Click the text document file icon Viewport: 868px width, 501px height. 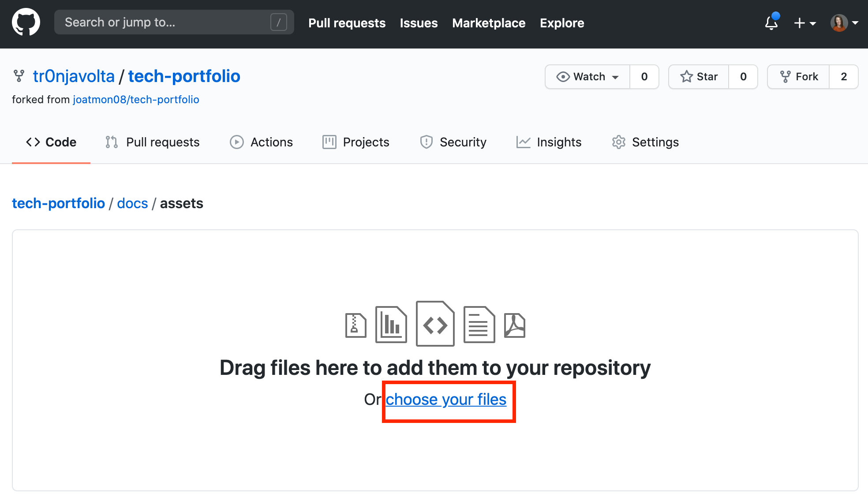pos(479,325)
